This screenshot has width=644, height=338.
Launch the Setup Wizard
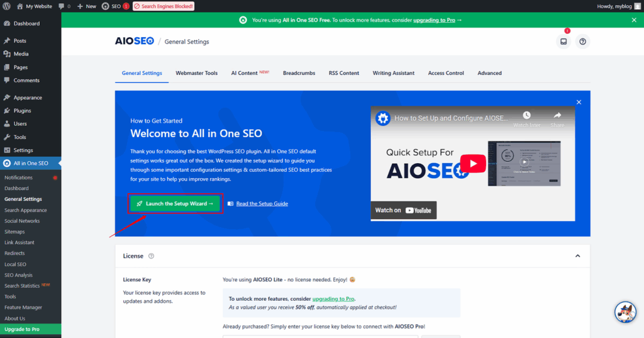tap(175, 203)
